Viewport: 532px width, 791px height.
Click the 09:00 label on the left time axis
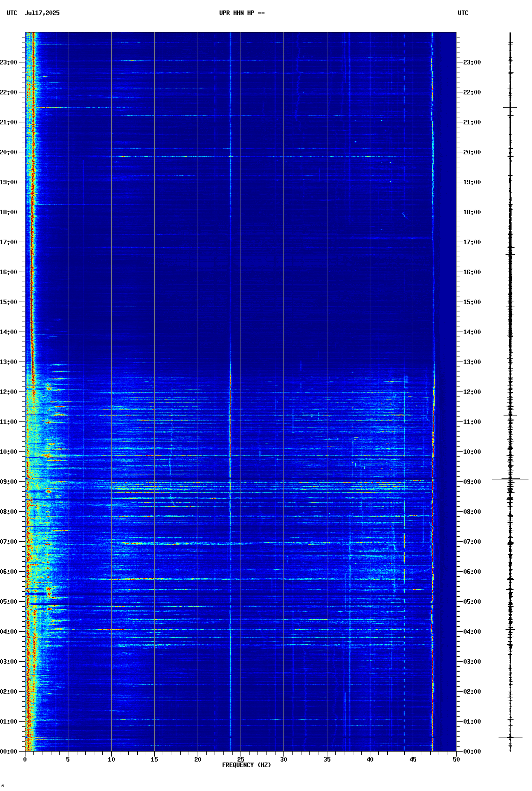pyautogui.click(x=8, y=482)
